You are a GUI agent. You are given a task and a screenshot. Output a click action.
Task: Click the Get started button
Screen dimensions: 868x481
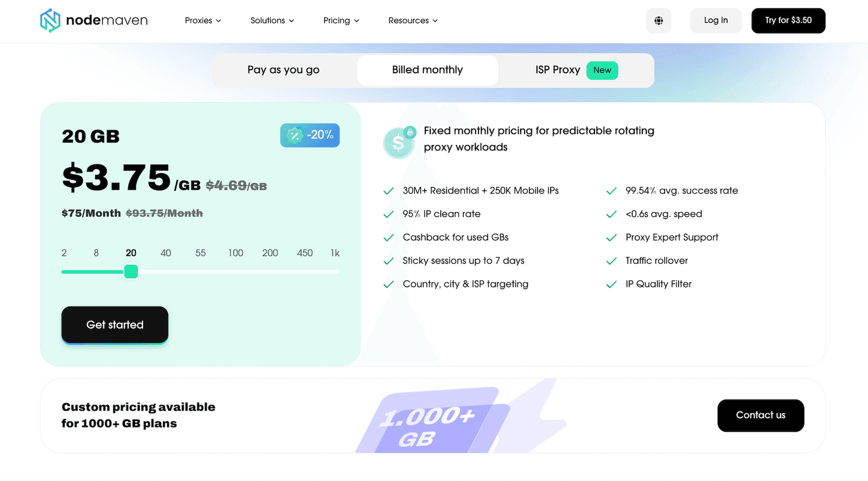115,325
